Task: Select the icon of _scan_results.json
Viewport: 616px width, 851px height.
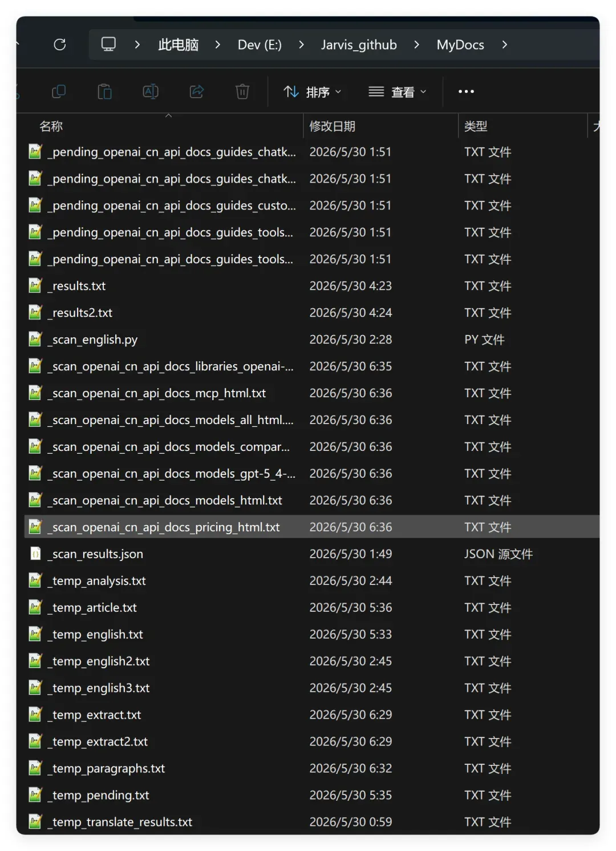Action: 35,554
